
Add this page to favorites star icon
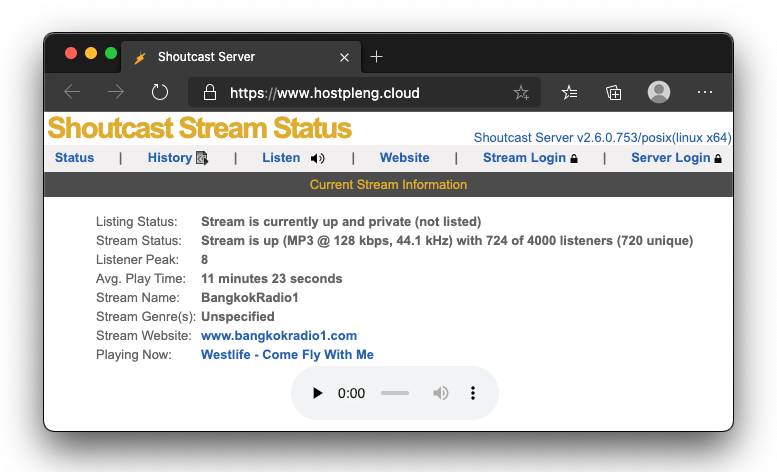click(x=521, y=93)
